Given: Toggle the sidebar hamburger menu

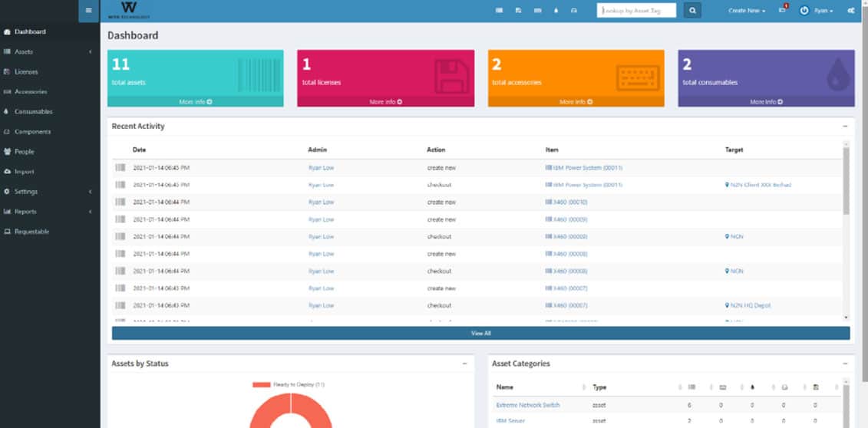Looking at the screenshot, I should click(88, 11).
